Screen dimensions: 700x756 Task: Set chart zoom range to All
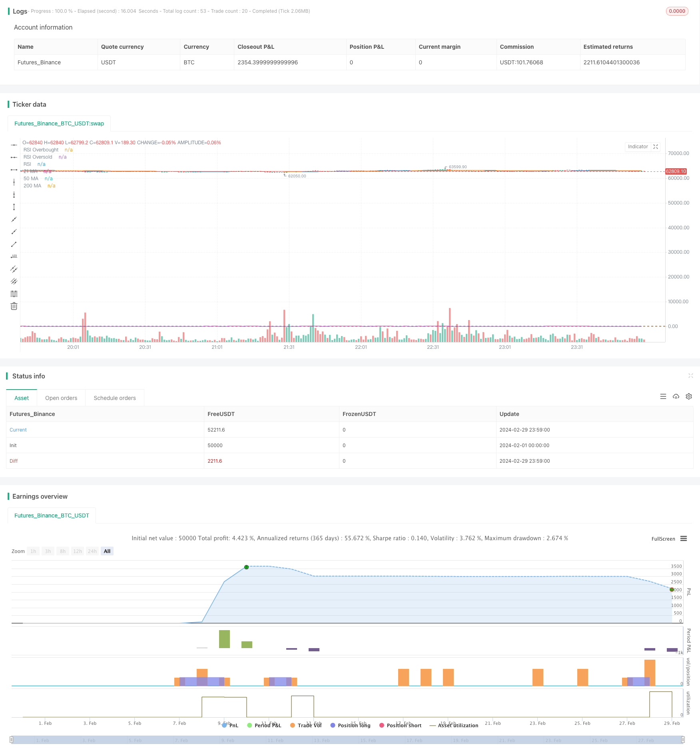pos(107,551)
